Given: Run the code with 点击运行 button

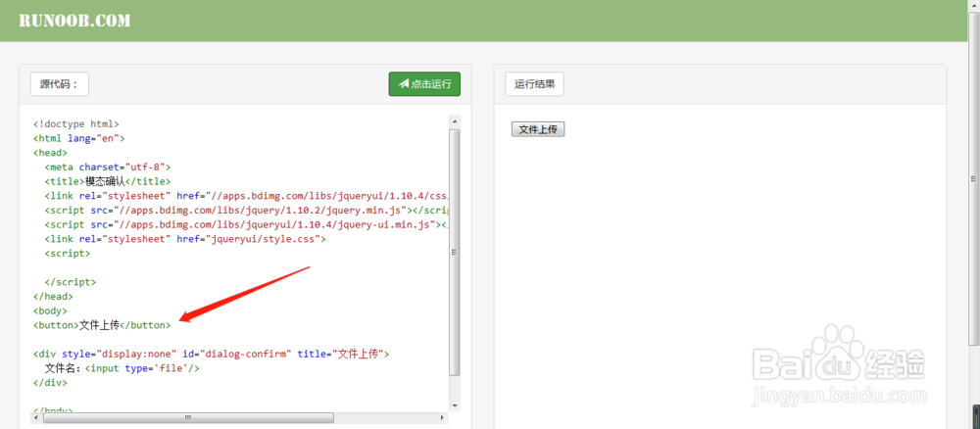Looking at the screenshot, I should (x=424, y=83).
